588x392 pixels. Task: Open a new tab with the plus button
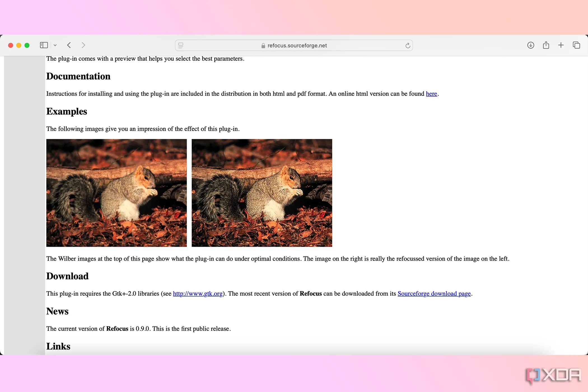[x=561, y=45]
